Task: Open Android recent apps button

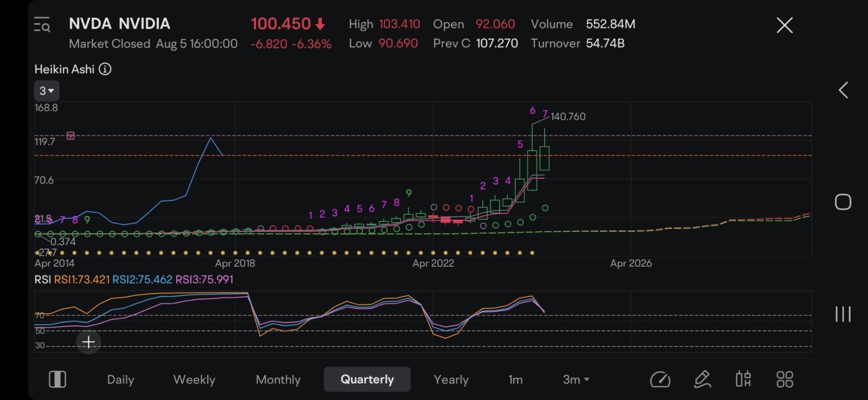Action: [843, 314]
